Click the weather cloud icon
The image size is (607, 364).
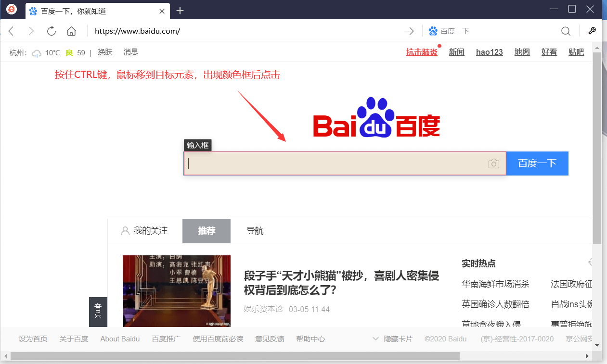click(x=37, y=53)
